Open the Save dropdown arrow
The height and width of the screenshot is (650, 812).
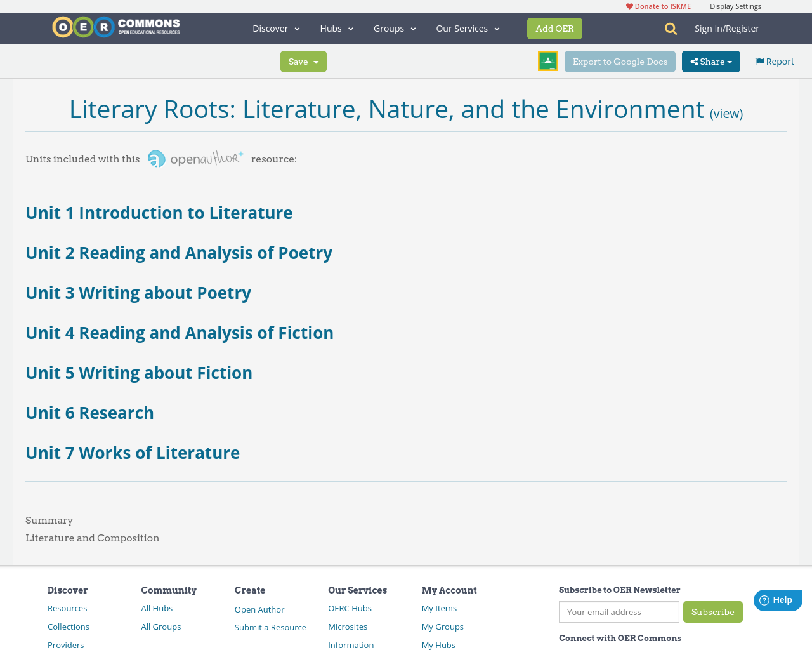tap(315, 61)
